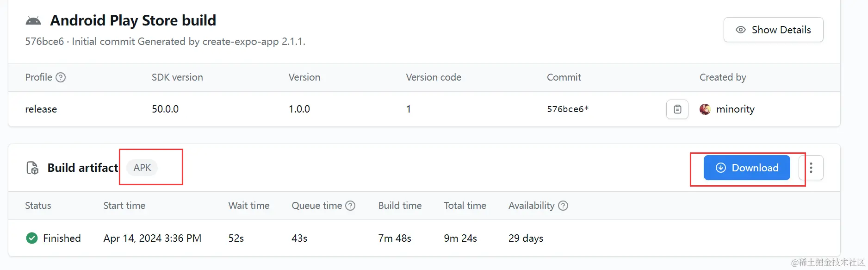Click the Status column header
The image size is (868, 270).
pos(38,206)
